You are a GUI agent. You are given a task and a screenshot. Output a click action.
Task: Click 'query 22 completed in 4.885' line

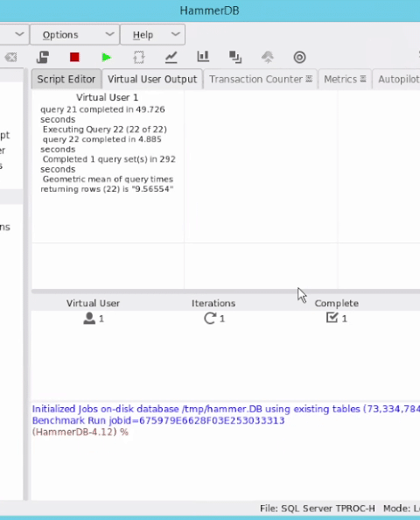(102, 139)
